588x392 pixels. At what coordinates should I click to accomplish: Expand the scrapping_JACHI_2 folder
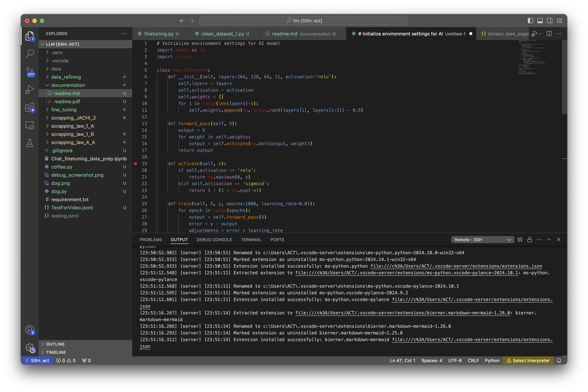[x=85, y=118]
